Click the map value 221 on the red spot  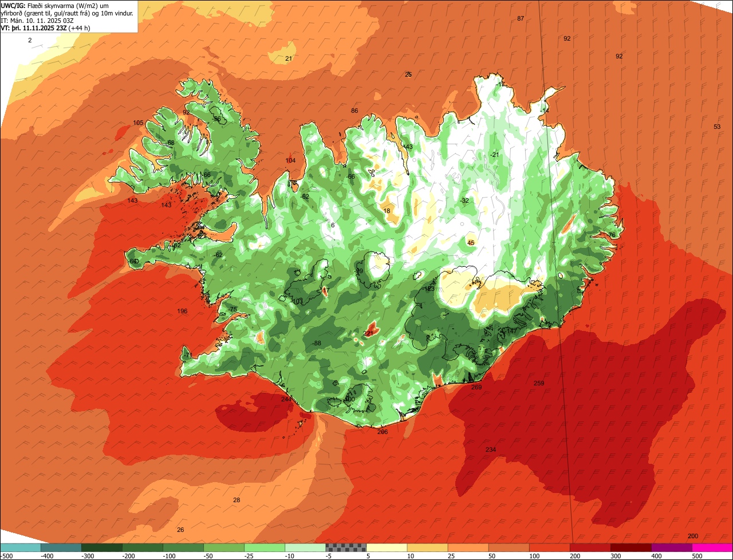pos(368,333)
